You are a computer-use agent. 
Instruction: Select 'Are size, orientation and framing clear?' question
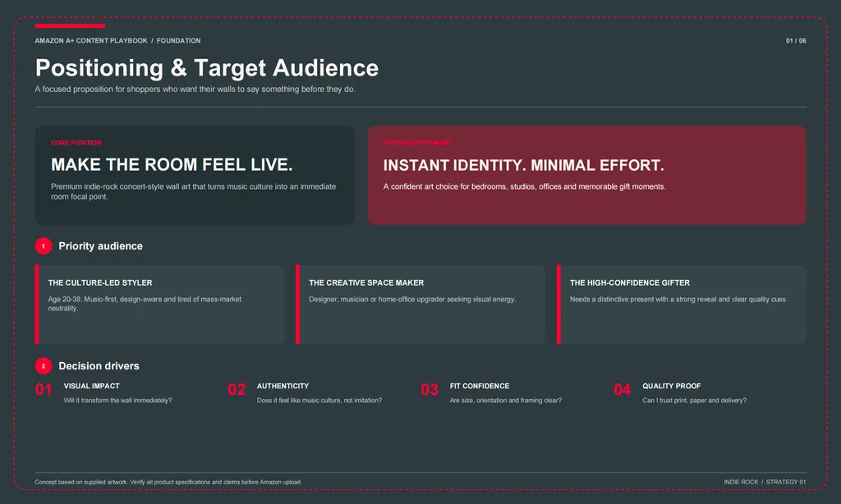(x=506, y=401)
